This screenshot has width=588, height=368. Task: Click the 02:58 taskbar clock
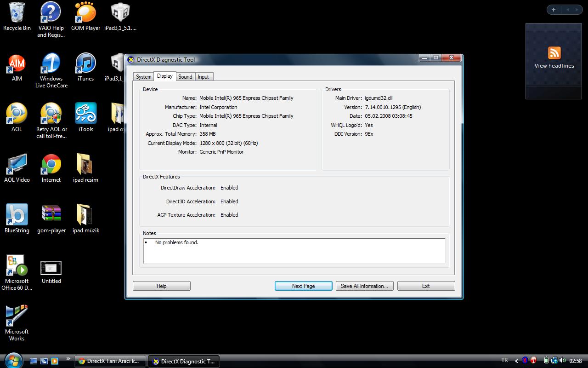tap(576, 361)
